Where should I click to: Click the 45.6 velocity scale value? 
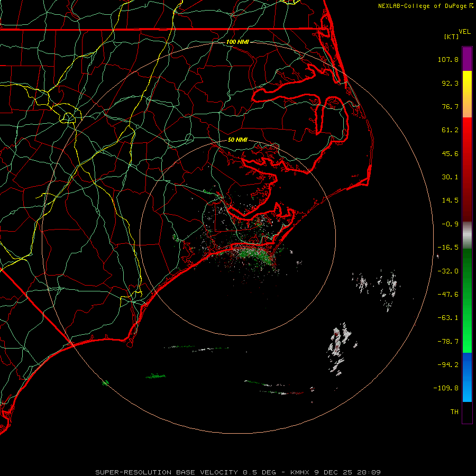tap(450, 153)
